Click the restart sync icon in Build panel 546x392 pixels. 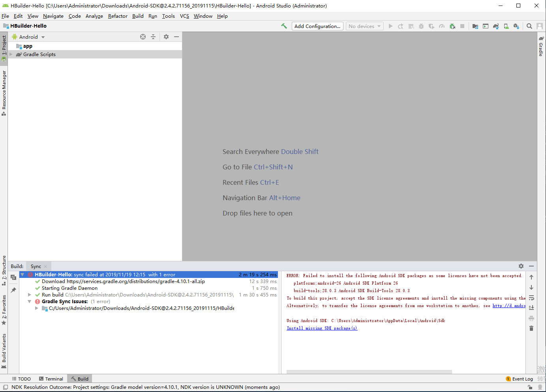tap(13, 277)
